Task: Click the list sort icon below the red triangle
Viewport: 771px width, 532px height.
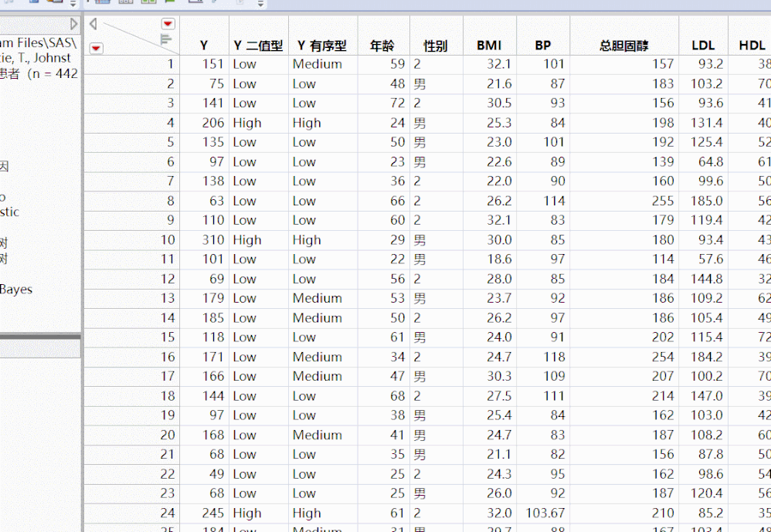Action: tap(165, 37)
